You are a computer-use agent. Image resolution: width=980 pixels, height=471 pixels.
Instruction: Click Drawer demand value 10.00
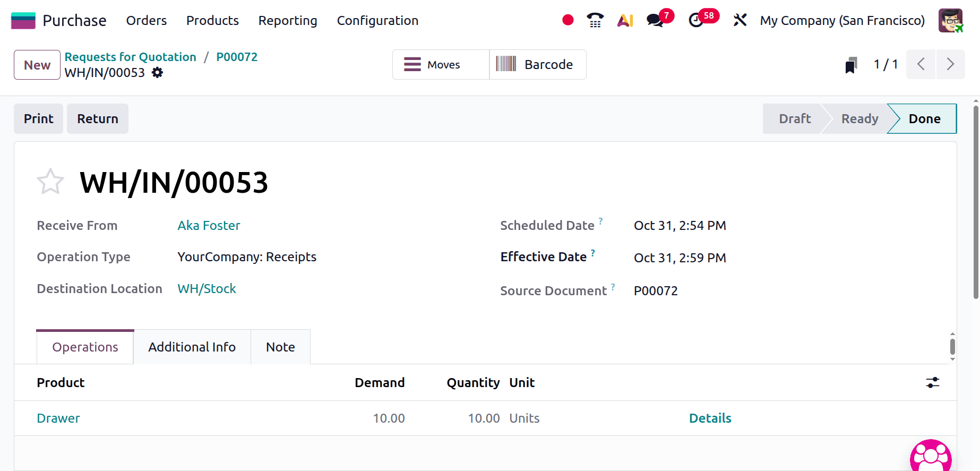point(389,418)
